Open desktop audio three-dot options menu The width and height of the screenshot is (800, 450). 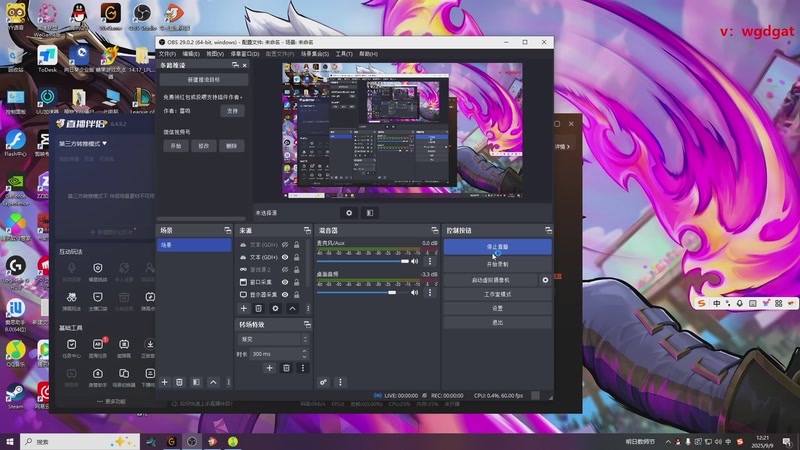[x=430, y=292]
